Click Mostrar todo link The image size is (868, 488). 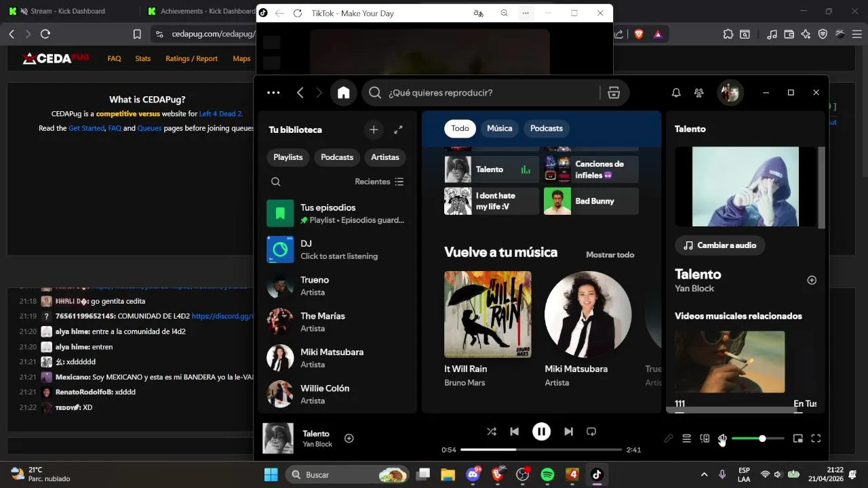click(x=610, y=255)
